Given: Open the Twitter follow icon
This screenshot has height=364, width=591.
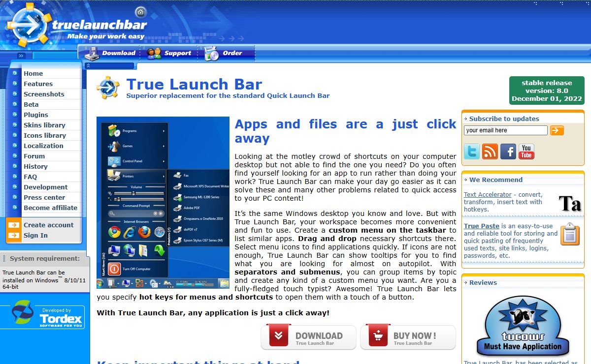Looking at the screenshot, I should click(x=472, y=152).
